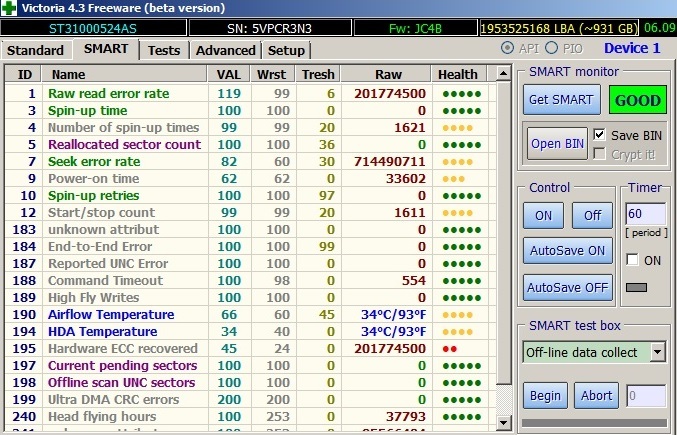Click the Tresh column header

318,74
